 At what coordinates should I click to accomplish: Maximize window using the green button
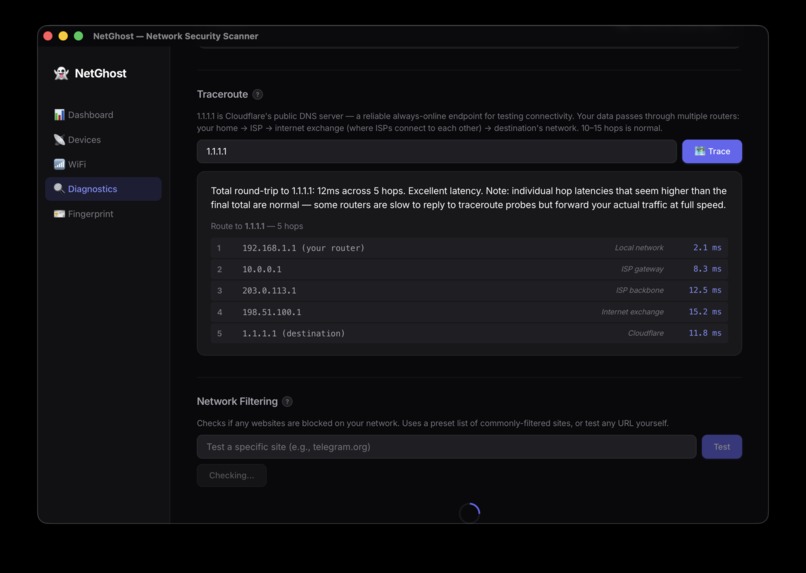point(79,36)
